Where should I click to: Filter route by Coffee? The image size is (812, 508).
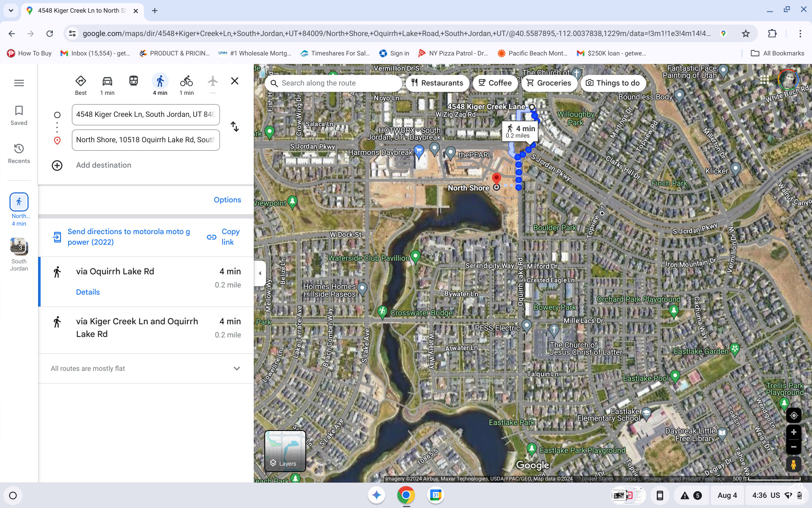(495, 83)
